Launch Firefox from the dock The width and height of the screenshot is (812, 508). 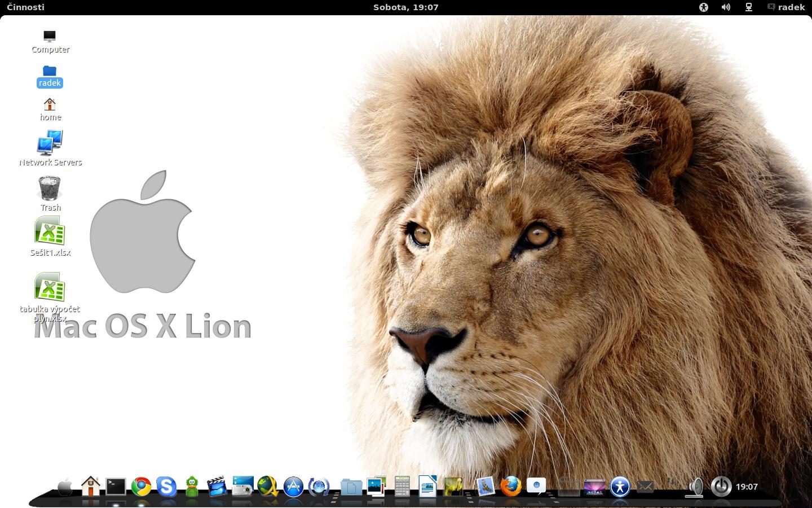click(511, 486)
